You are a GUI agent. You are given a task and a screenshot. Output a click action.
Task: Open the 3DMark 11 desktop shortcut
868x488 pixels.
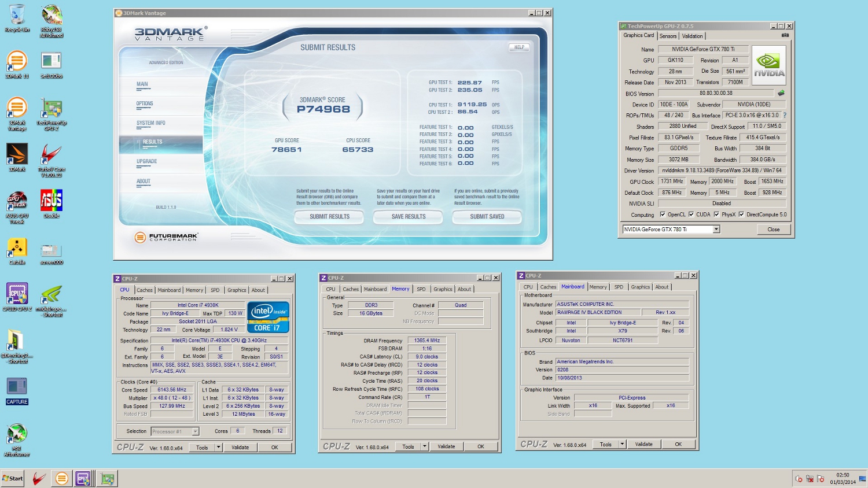[x=17, y=64]
